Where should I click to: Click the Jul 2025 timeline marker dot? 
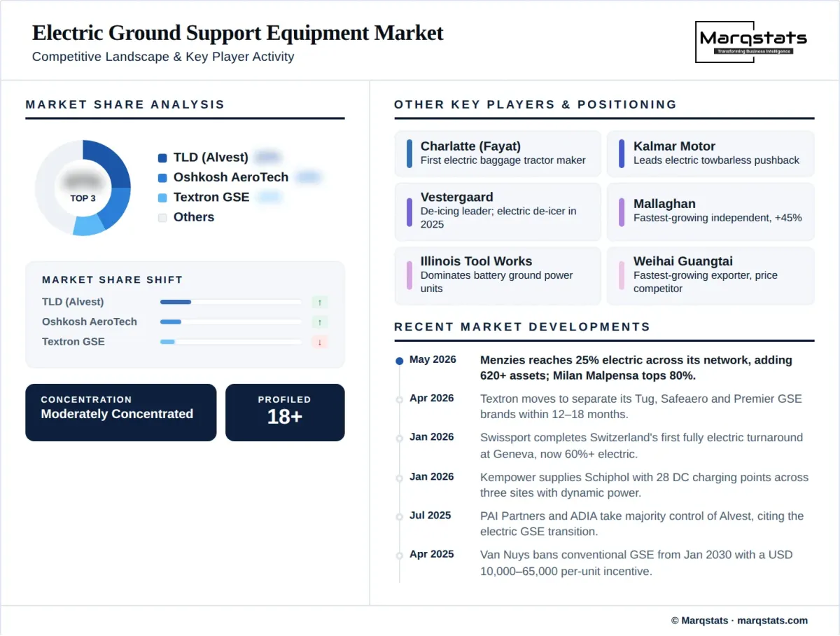tap(400, 516)
